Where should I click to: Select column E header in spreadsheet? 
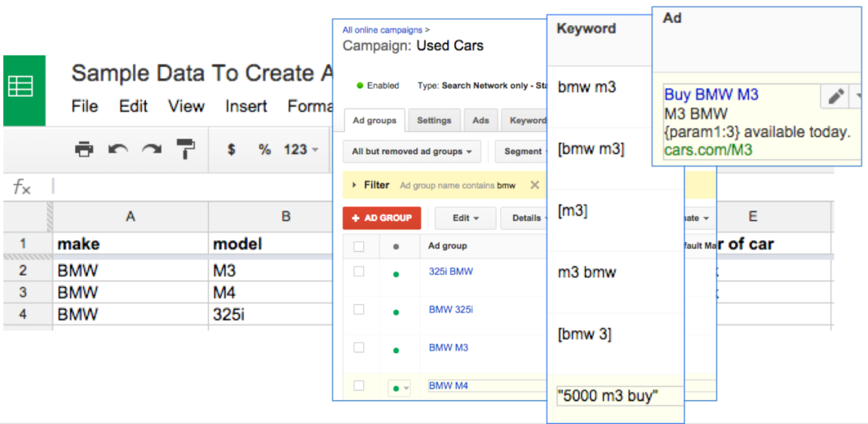click(774, 217)
